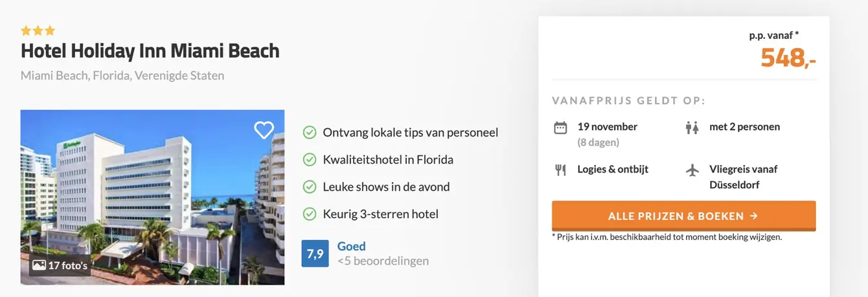Open the 17 foto's gallery icon
The image size is (868, 297).
click(x=39, y=265)
